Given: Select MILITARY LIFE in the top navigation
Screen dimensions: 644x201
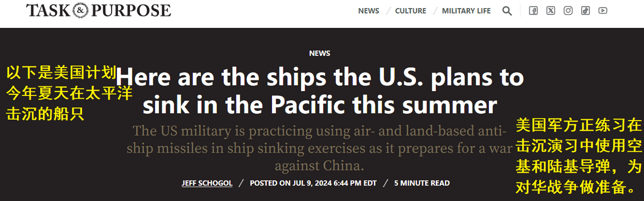Looking at the screenshot, I should [x=466, y=11].
